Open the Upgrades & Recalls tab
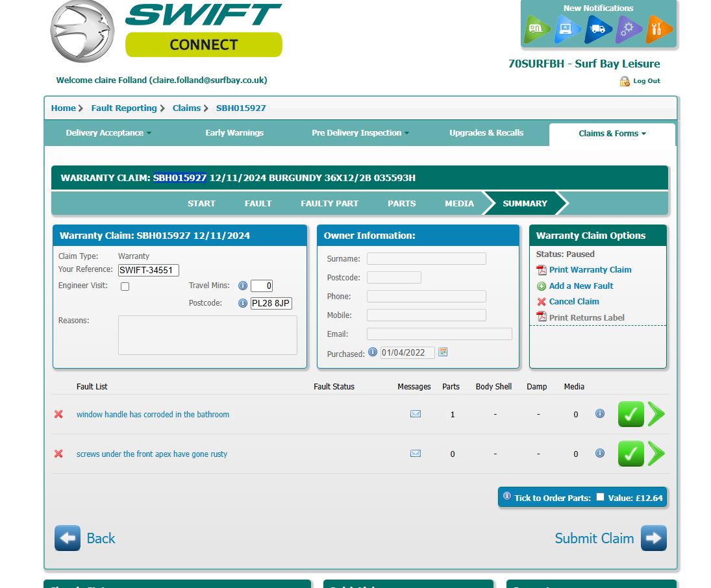The image size is (711, 588). (486, 133)
